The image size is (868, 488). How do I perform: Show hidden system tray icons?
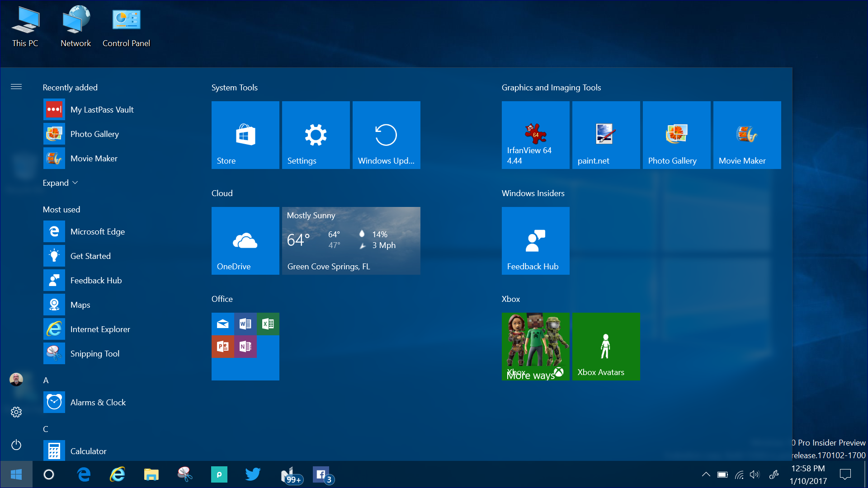coord(706,474)
